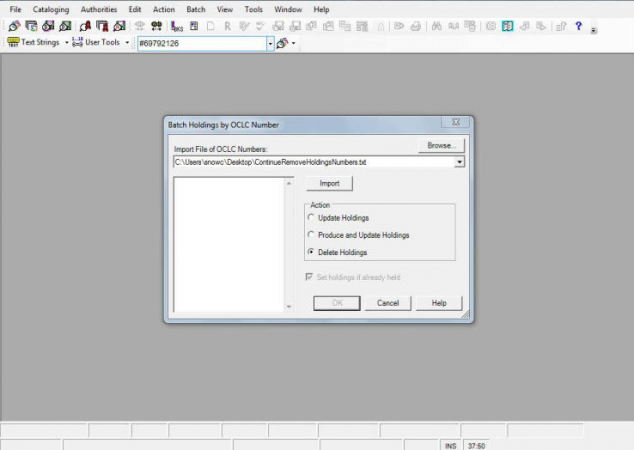Click the blue question mark Help icon
Image resolution: width=634 pixels, height=450 pixels.
point(579,26)
